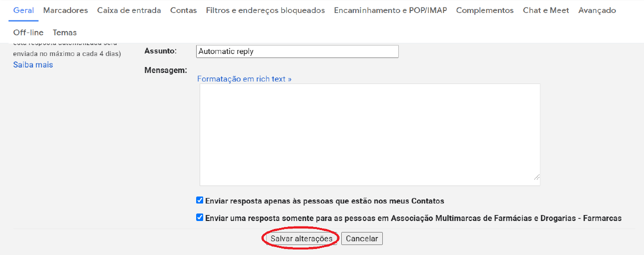This screenshot has height=255, width=644.
Task: Go to the Off-line tab
Action: tap(29, 32)
